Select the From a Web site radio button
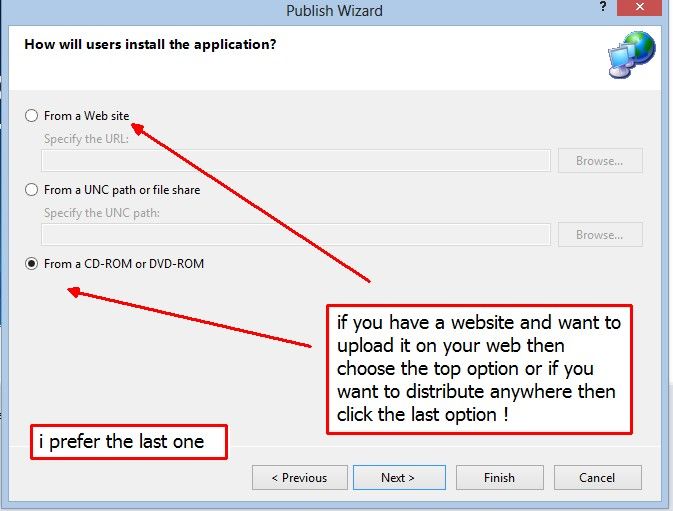 click(x=31, y=116)
